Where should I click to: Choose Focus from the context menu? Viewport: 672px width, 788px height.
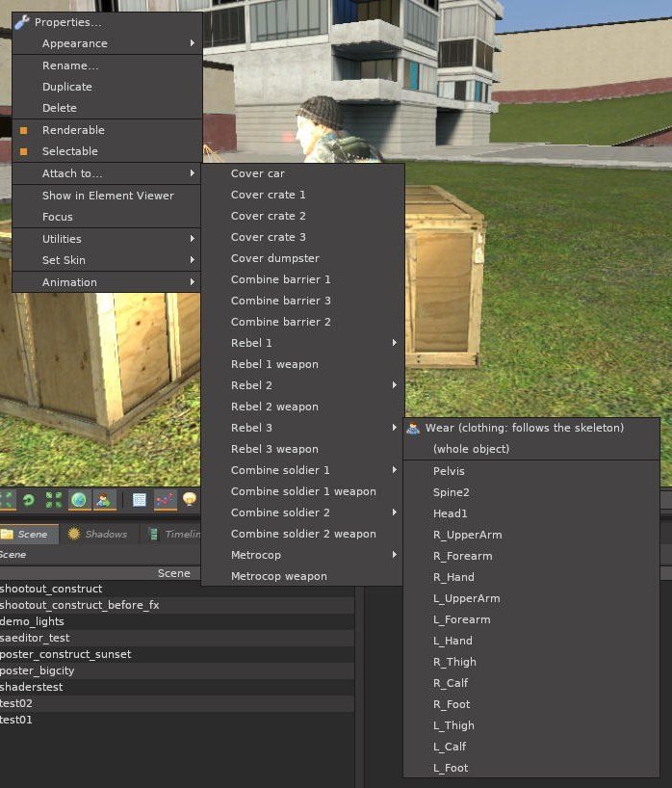coord(107,217)
